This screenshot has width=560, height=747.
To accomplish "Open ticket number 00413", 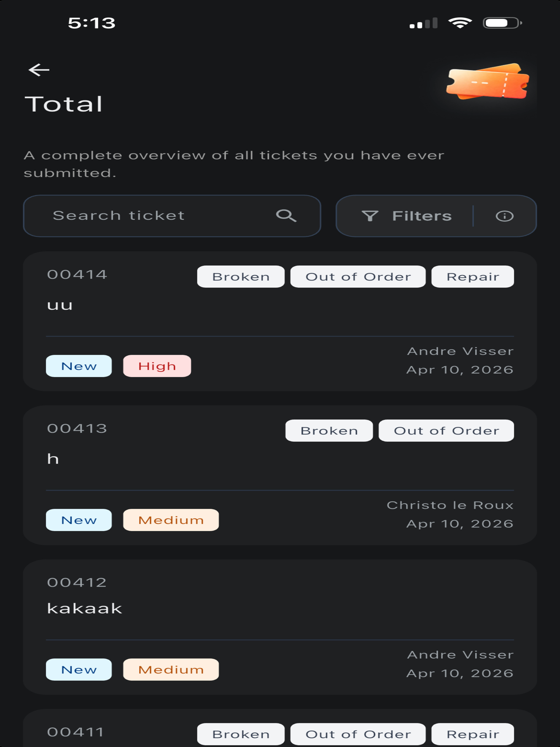I will pyautogui.click(x=77, y=429).
